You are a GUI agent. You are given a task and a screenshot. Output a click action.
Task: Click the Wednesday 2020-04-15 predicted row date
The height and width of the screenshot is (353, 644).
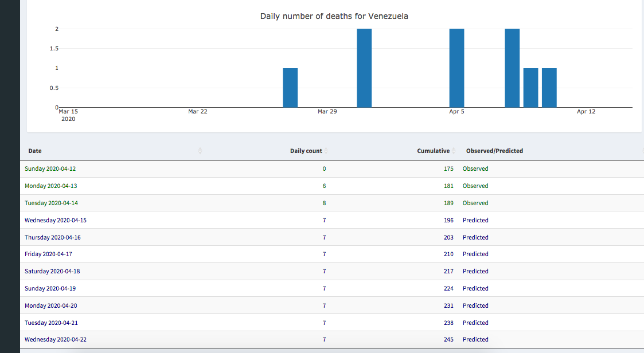click(x=56, y=220)
